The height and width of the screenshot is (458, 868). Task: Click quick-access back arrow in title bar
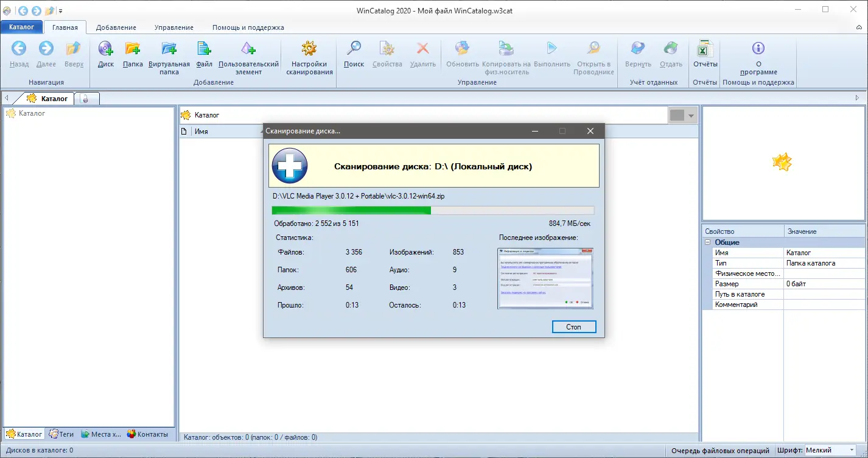[23, 10]
